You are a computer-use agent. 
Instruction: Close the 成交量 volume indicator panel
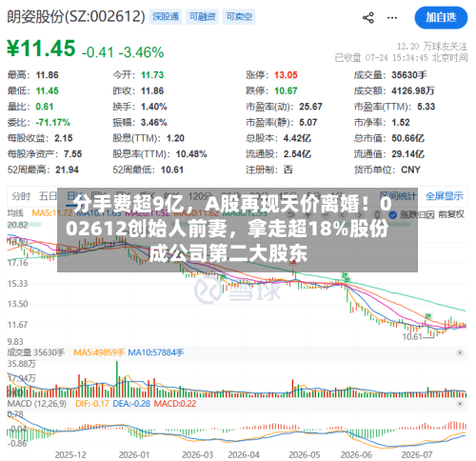460,352
